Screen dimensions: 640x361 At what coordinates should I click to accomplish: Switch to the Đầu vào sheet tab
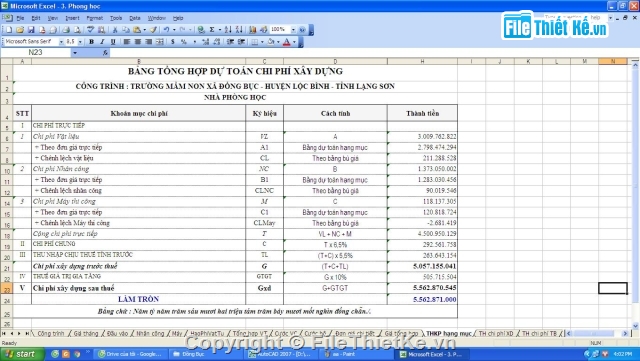click(x=118, y=334)
